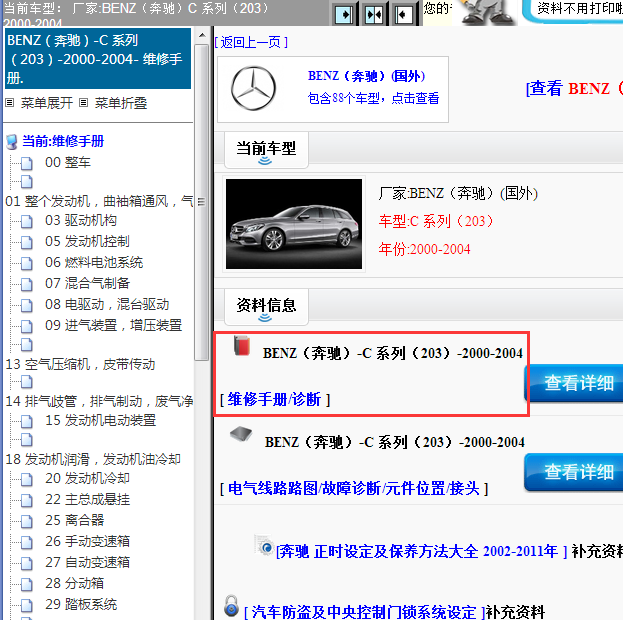Click the page icon beside 09 进气装置
Image resolution: width=623 pixels, height=620 pixels.
[27, 326]
